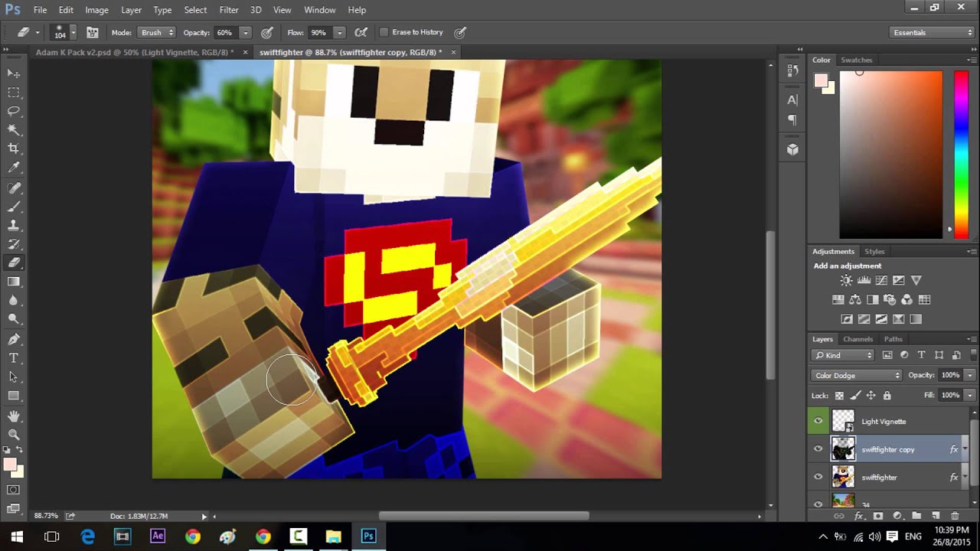Select the Zoom tool
Image resolution: width=980 pixels, height=551 pixels.
[x=14, y=435]
